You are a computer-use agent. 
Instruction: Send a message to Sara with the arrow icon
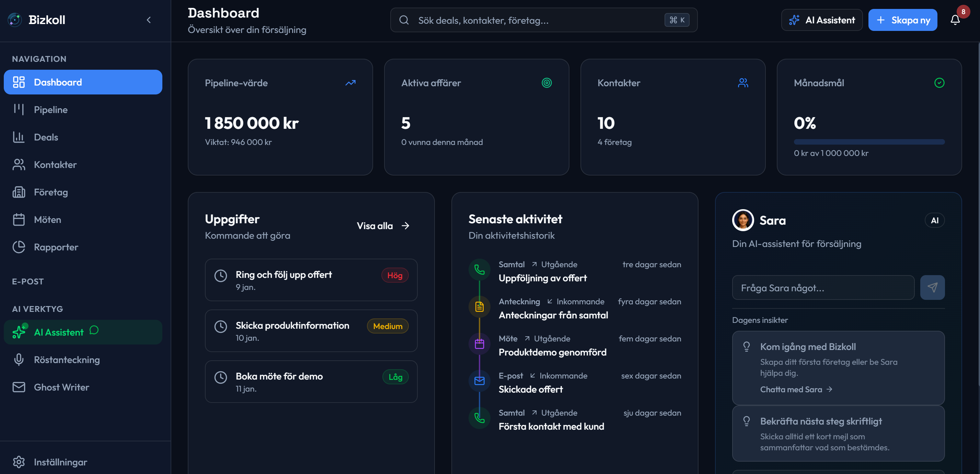pos(932,287)
